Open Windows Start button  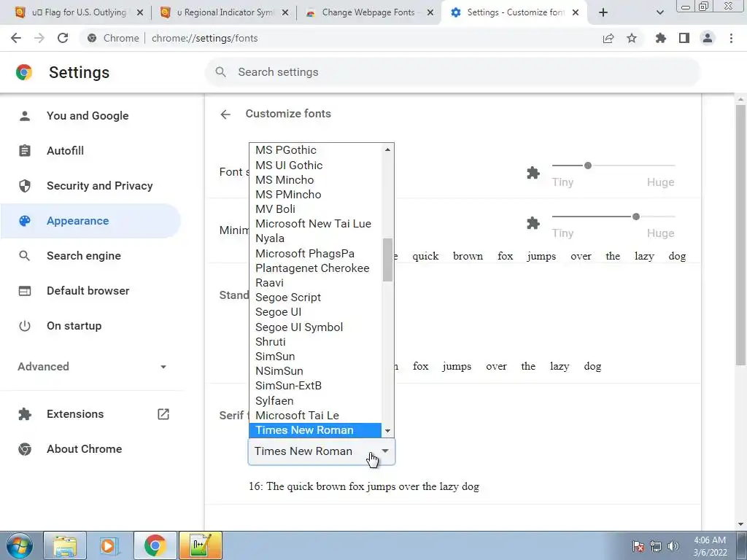(x=20, y=545)
